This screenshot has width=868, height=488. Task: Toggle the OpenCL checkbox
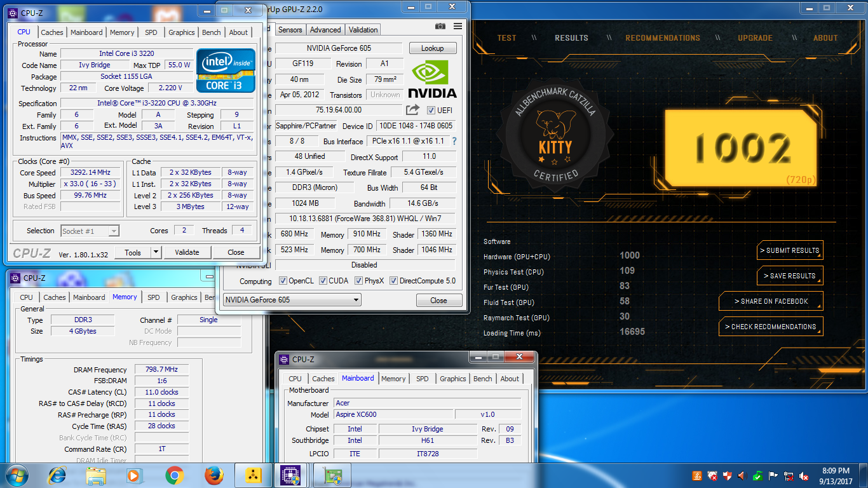click(283, 281)
